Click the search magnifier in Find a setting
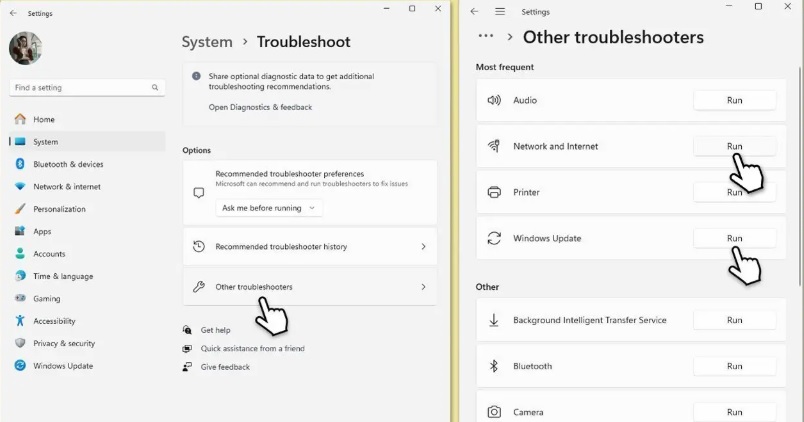This screenshot has width=804, height=422. click(x=155, y=88)
